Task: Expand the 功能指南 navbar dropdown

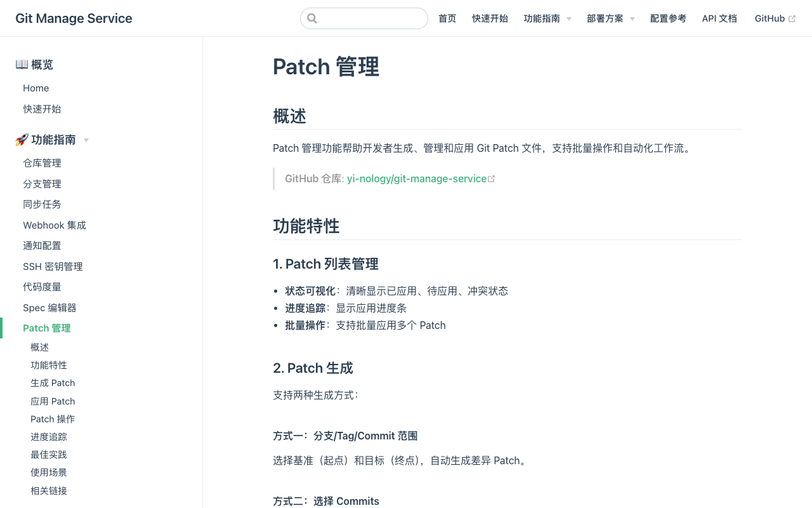Action: pyautogui.click(x=547, y=18)
